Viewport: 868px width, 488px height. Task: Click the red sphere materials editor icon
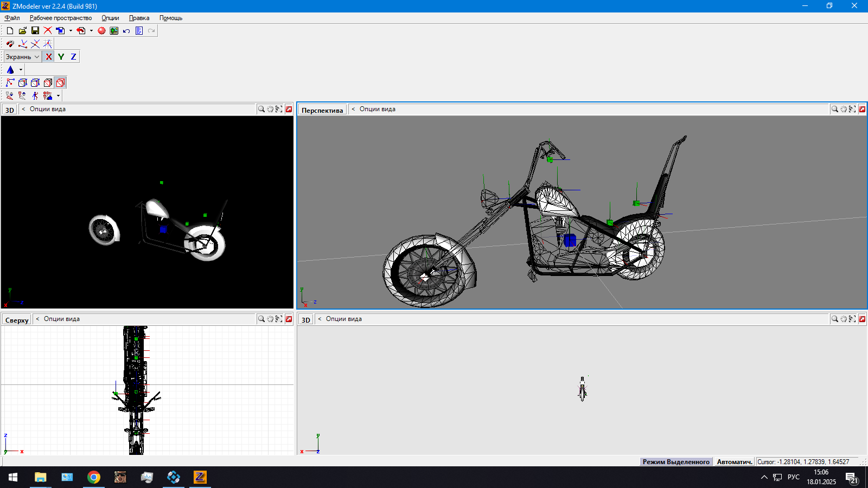(x=101, y=31)
